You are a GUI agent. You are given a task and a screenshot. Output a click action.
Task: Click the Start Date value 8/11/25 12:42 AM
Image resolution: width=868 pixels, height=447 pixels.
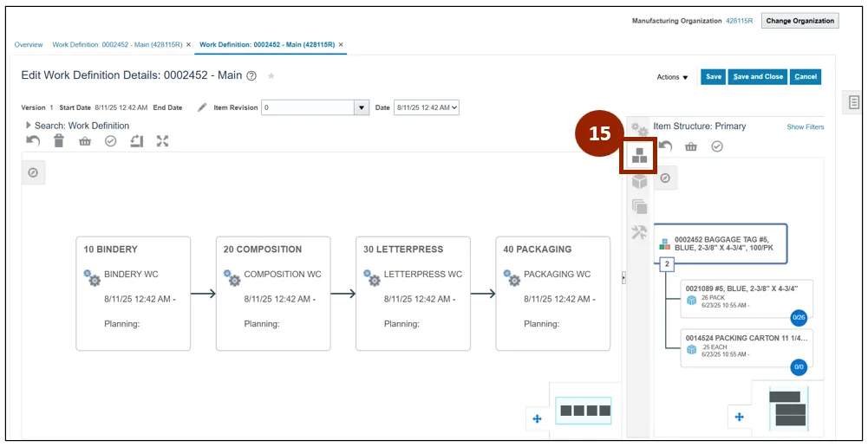[x=121, y=107]
